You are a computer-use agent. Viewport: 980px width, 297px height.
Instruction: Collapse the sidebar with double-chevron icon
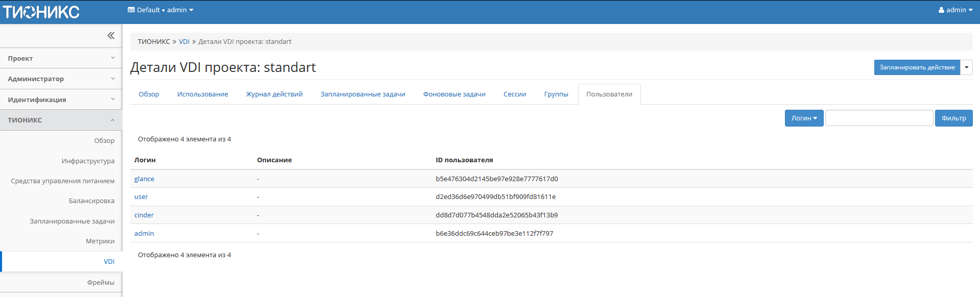[111, 36]
